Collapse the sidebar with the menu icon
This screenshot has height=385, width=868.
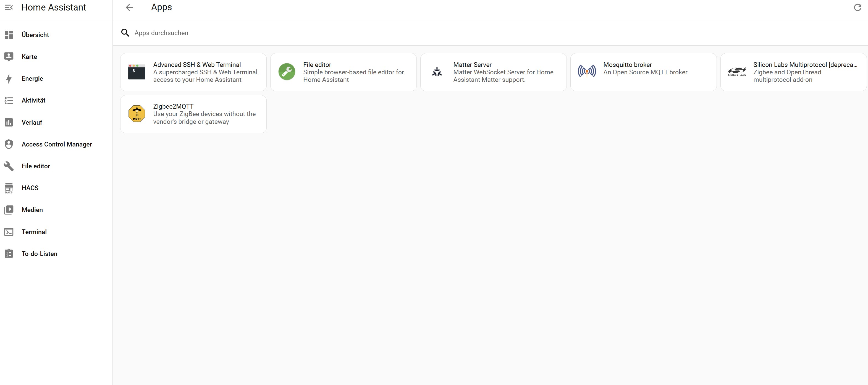pyautogui.click(x=9, y=7)
